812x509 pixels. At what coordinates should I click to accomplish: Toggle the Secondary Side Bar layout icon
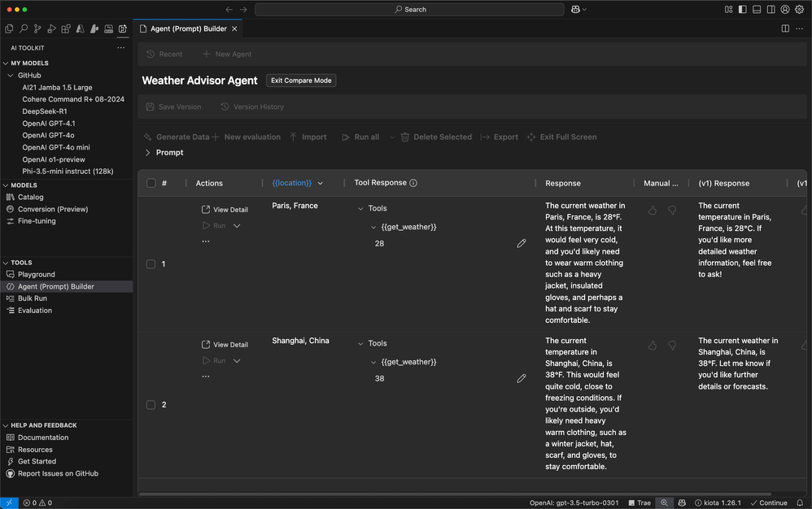coord(771,9)
